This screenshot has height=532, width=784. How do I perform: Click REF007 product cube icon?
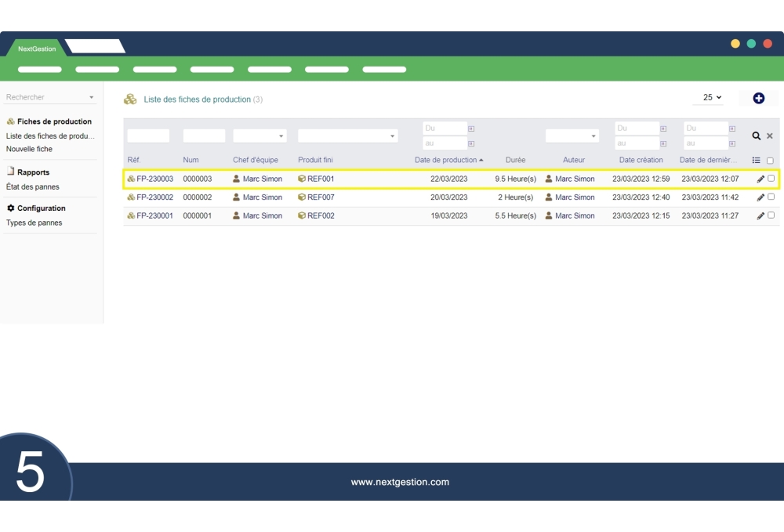[x=302, y=197]
